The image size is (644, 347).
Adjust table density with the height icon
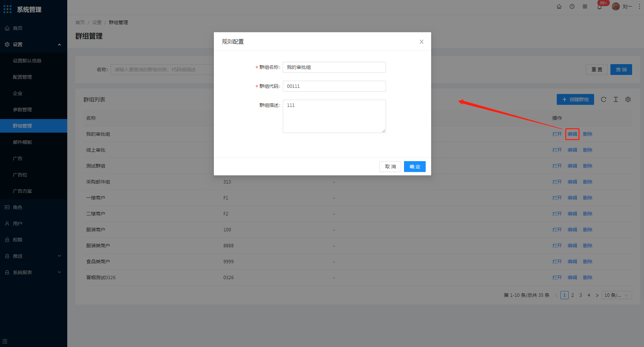616,99
